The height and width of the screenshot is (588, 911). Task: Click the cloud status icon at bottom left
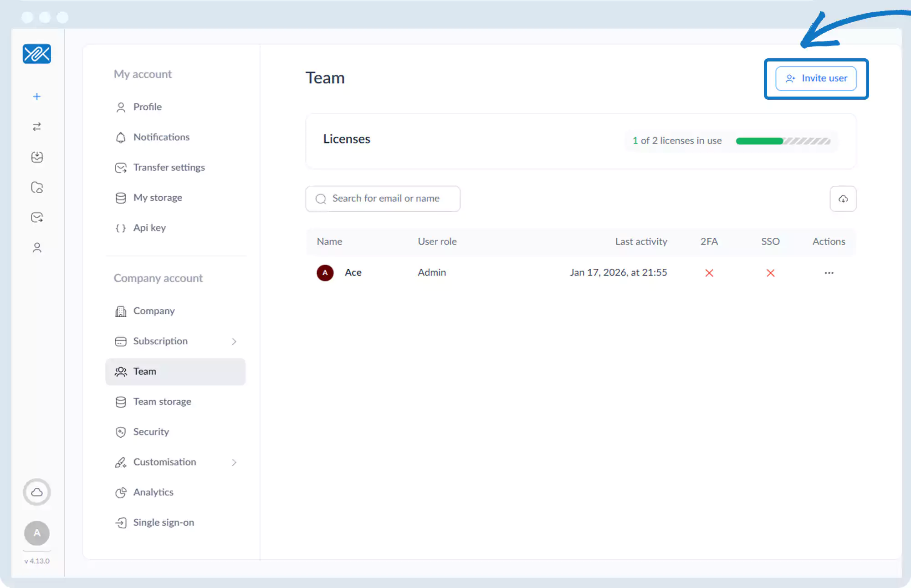pos(37,492)
